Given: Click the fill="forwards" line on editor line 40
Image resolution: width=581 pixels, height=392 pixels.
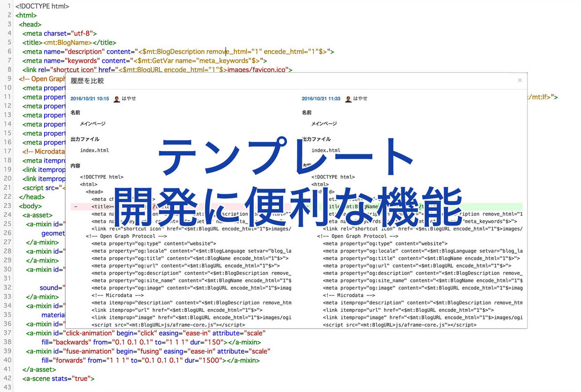Looking at the screenshot, I should click(x=151, y=361).
